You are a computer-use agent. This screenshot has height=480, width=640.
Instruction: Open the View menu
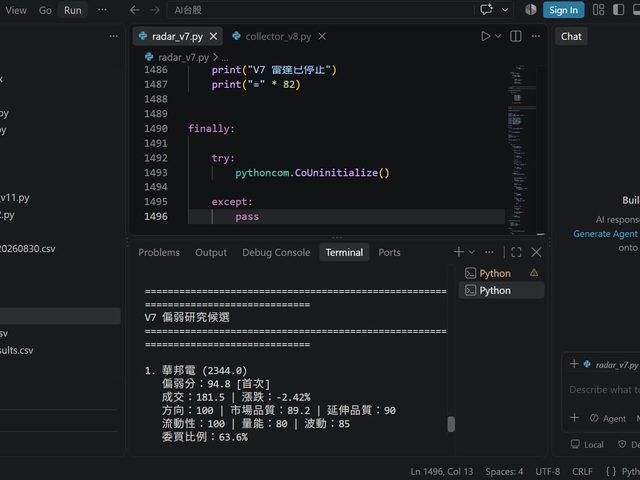pos(16,10)
